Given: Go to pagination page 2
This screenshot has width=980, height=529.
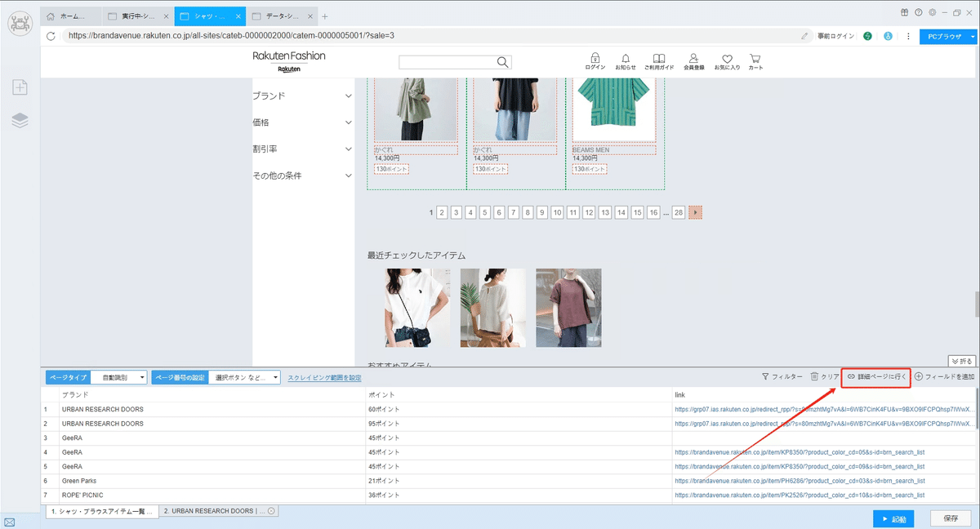Looking at the screenshot, I should 442,212.
